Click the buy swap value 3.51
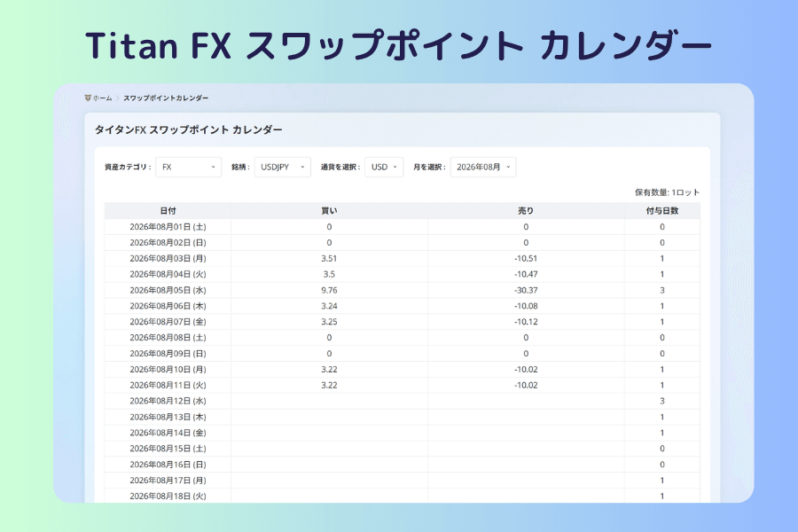798x532 pixels. (329, 259)
